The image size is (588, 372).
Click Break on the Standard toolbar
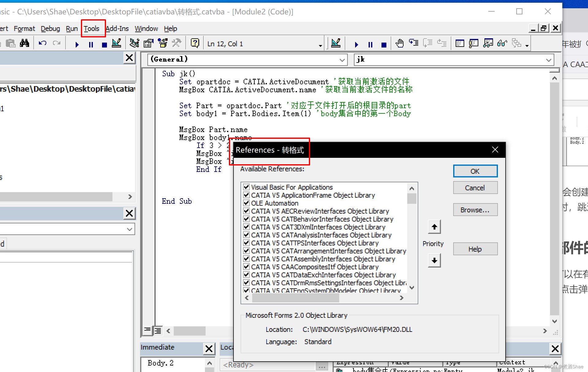click(x=91, y=44)
